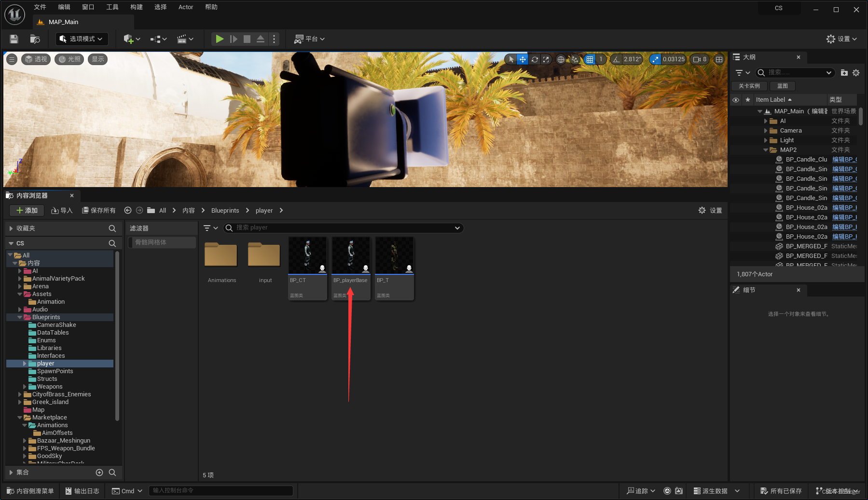Open the 透视 perspective view mode button

point(36,59)
